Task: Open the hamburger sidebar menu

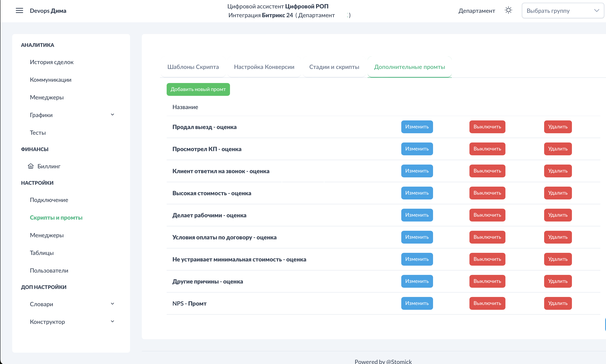Action: 19,11
